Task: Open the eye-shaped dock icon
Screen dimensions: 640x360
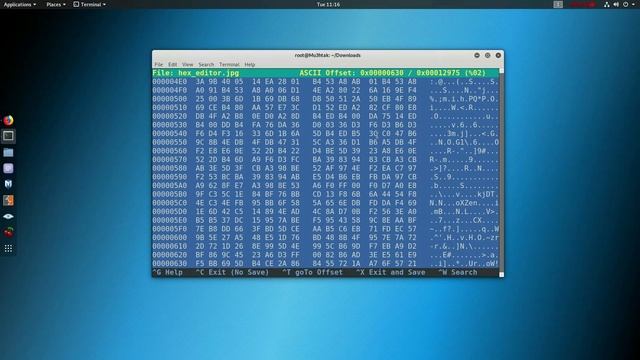Action: (x=8, y=216)
